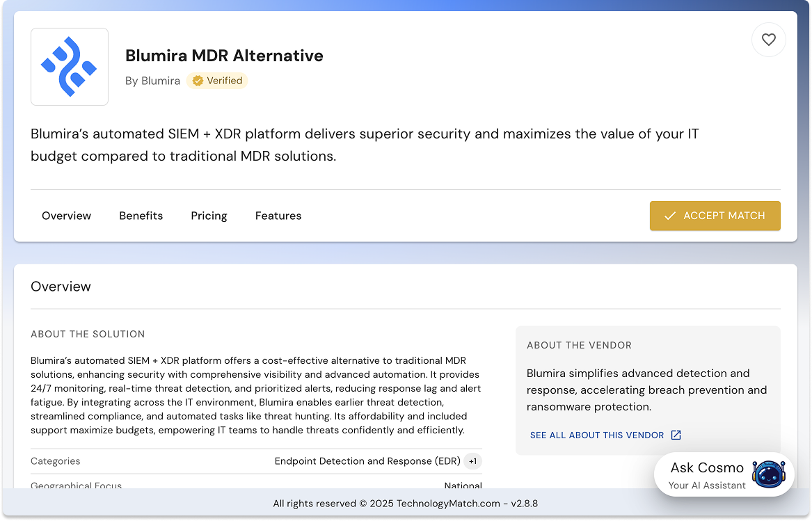Go to the Pricing tab
The image size is (812, 521).
[209, 216]
